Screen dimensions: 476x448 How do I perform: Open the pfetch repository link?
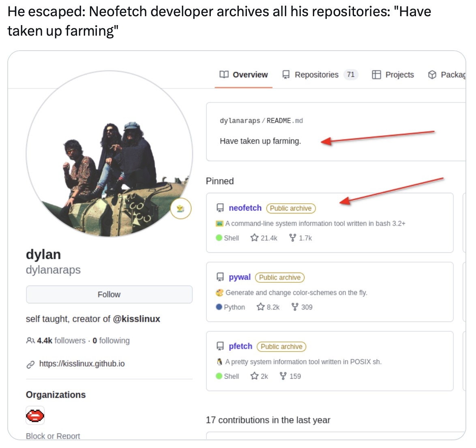[240, 346]
